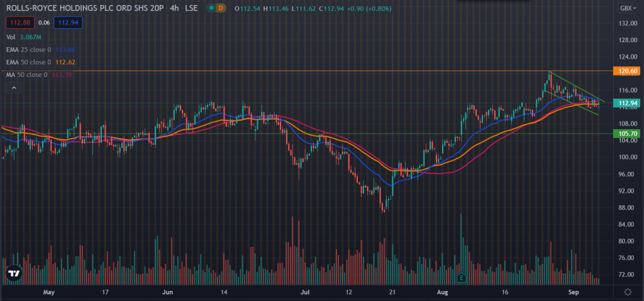
Task: Click the 100.00 price axis label
Action: point(628,157)
